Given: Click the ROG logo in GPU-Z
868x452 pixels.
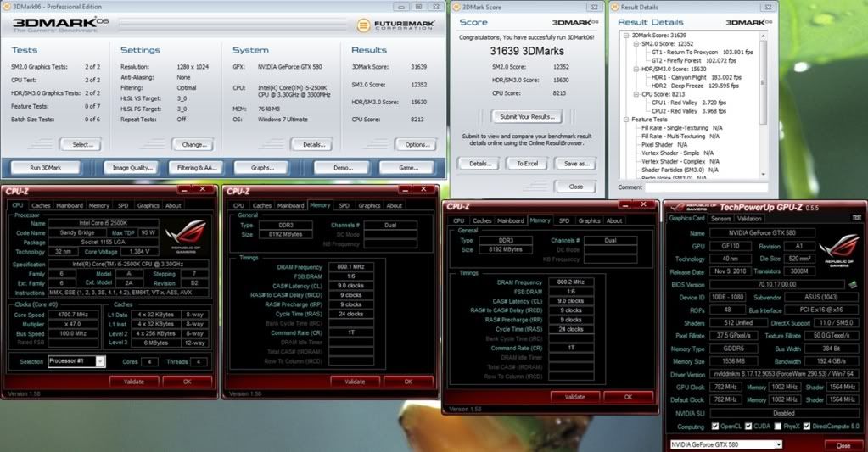Looking at the screenshot, I should pyautogui.click(x=839, y=250).
